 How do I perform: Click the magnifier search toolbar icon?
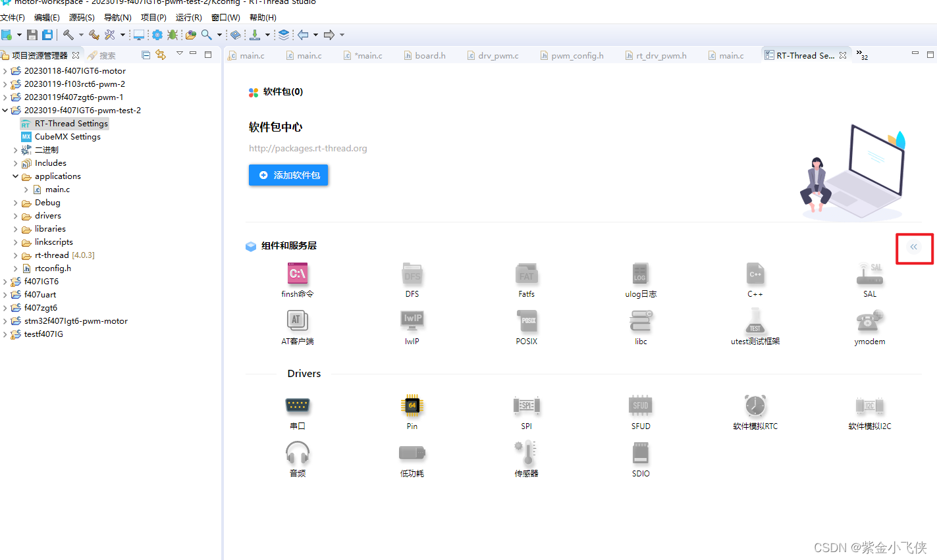pyautogui.click(x=207, y=35)
